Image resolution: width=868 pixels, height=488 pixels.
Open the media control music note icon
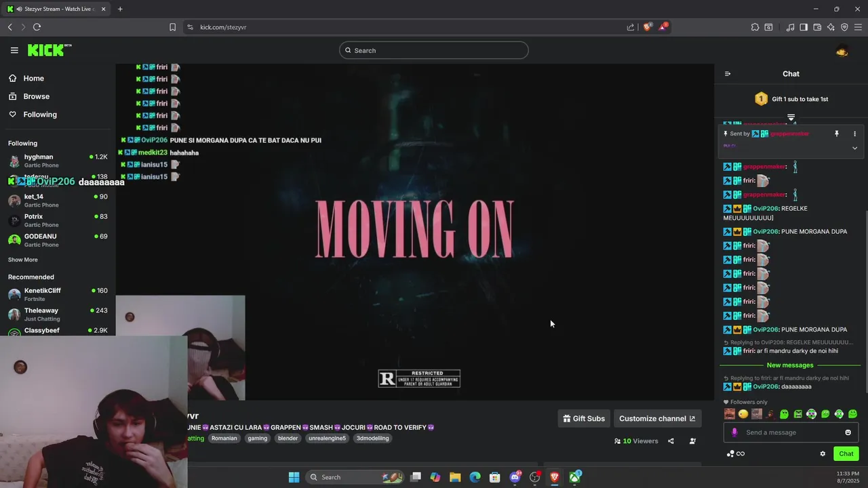click(x=790, y=27)
